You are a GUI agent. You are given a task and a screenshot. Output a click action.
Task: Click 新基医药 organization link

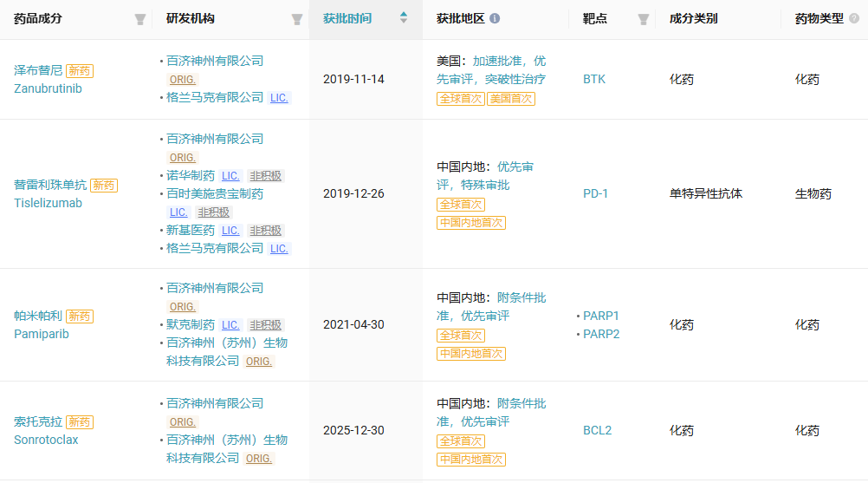191,231
